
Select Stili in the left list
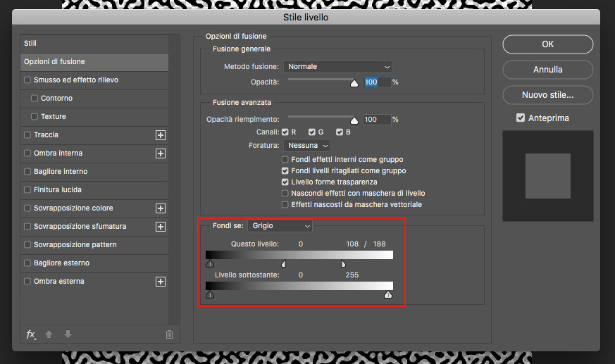click(x=94, y=44)
